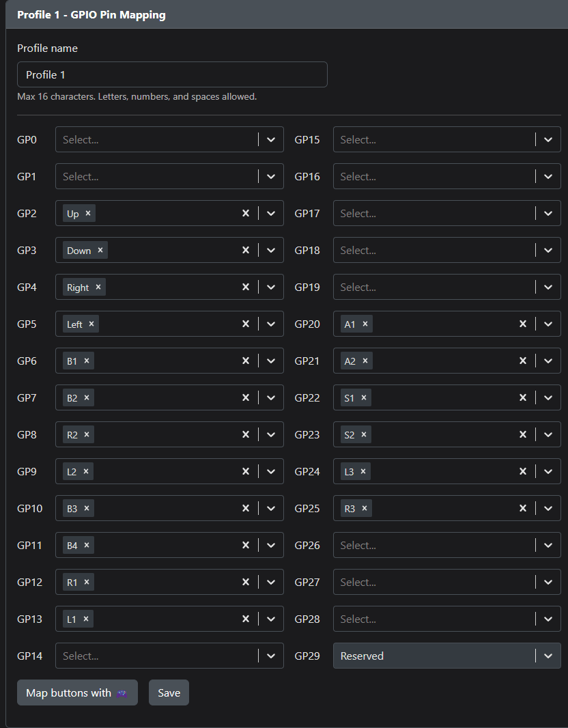Open the GP18 dropdown arrow
568x728 pixels.
click(x=548, y=250)
